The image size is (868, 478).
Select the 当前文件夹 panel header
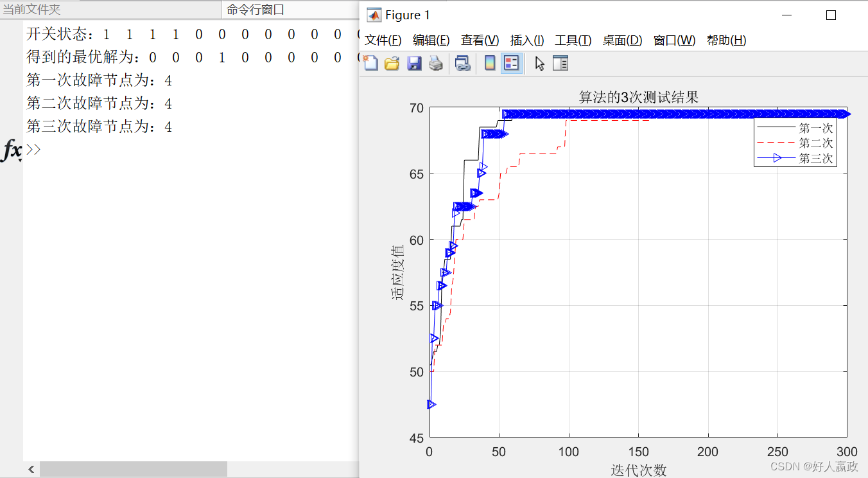[x=32, y=10]
